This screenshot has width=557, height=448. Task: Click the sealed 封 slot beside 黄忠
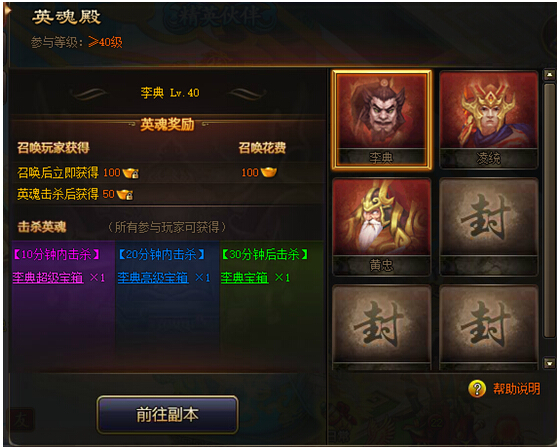[488, 227]
